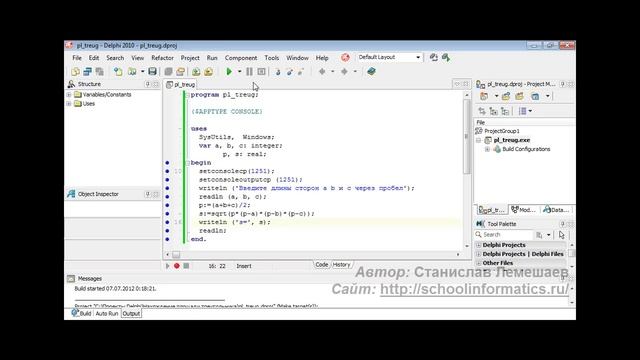The width and height of the screenshot is (640, 360).
Task: Open the Component menu
Action: pos(241,58)
